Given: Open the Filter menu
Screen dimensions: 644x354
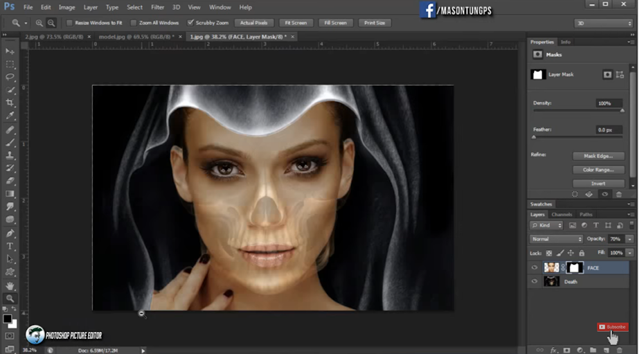Looking at the screenshot, I should [x=157, y=7].
